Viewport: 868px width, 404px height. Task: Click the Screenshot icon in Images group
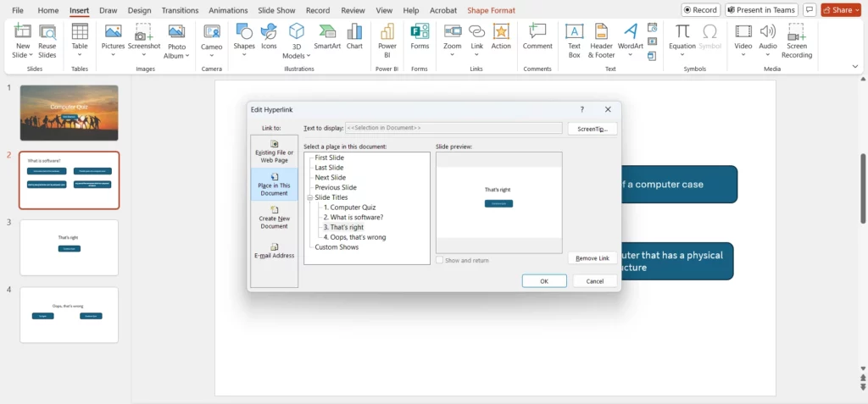coord(143,36)
